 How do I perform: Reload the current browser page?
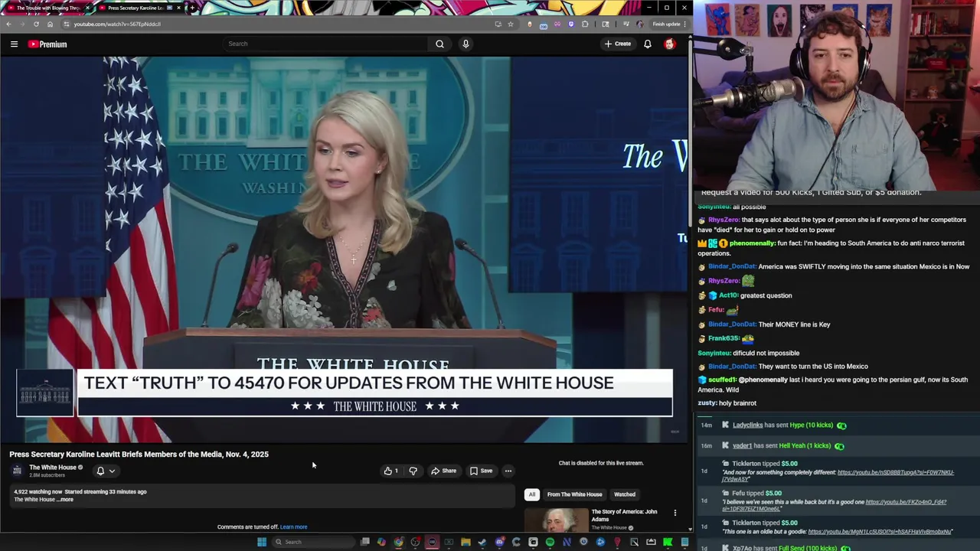coord(36,24)
